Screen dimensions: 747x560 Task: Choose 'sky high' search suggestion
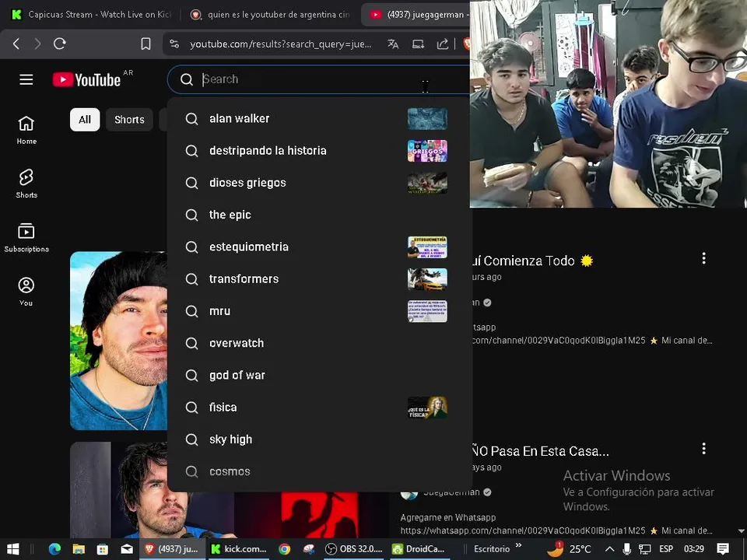click(318, 439)
